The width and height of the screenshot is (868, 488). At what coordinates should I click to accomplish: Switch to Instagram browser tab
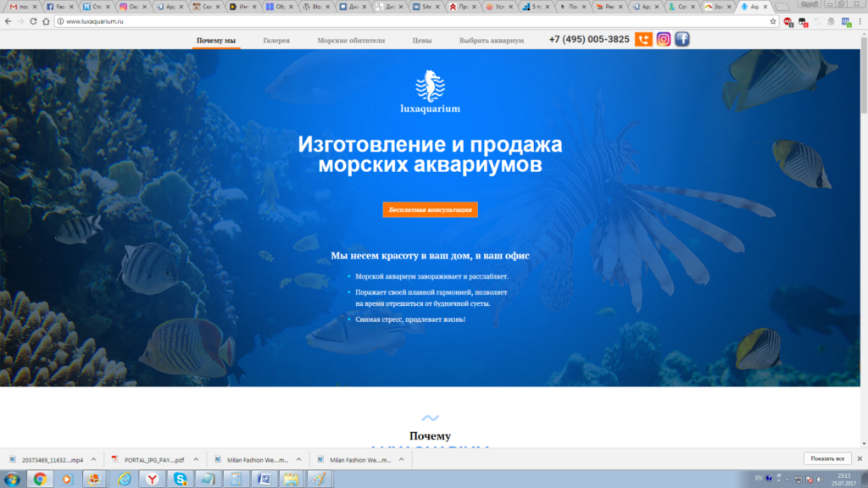[x=133, y=7]
